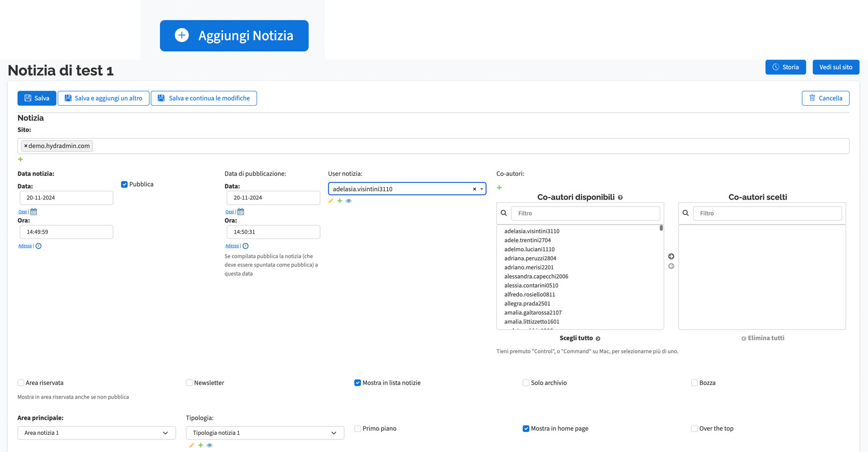The image size is (868, 452).
Task: Add another site with green plus under Sito
Action: (x=20, y=159)
